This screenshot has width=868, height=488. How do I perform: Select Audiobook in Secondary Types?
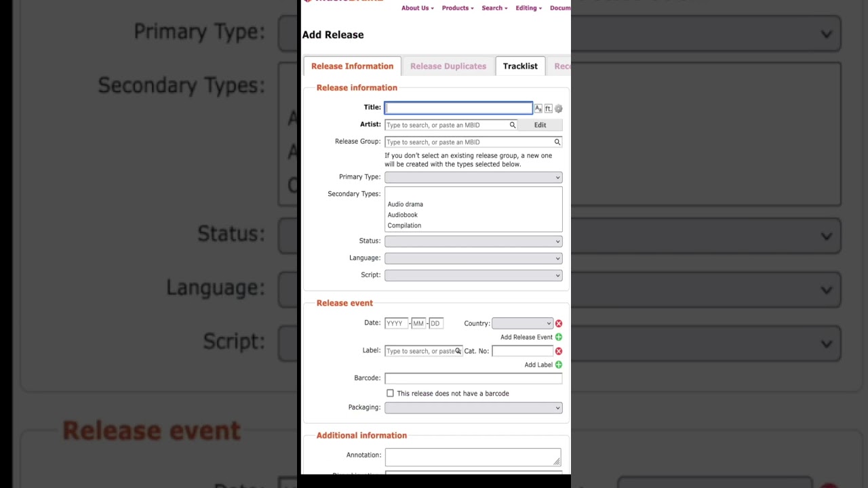[403, 215]
